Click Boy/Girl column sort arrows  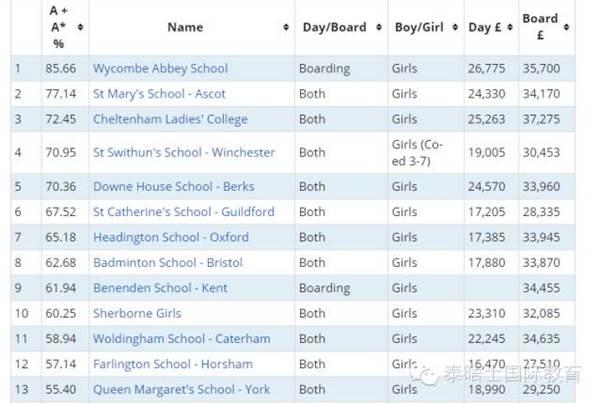click(453, 27)
